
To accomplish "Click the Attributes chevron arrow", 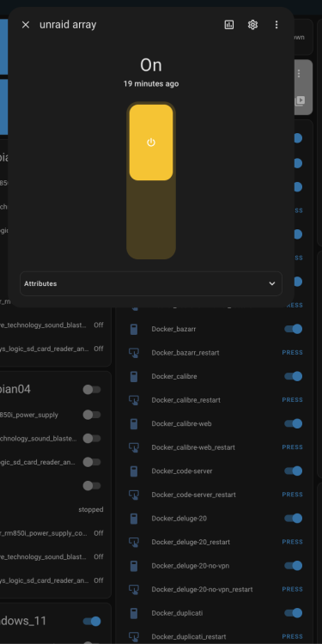I will [x=272, y=283].
